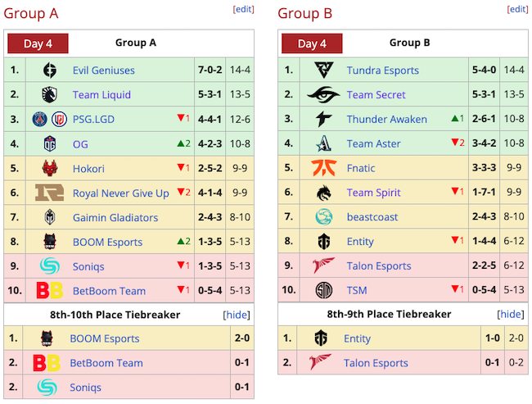Click the Evil Geniuses team logo
Screen dimensions: 532x404
pos(50,70)
